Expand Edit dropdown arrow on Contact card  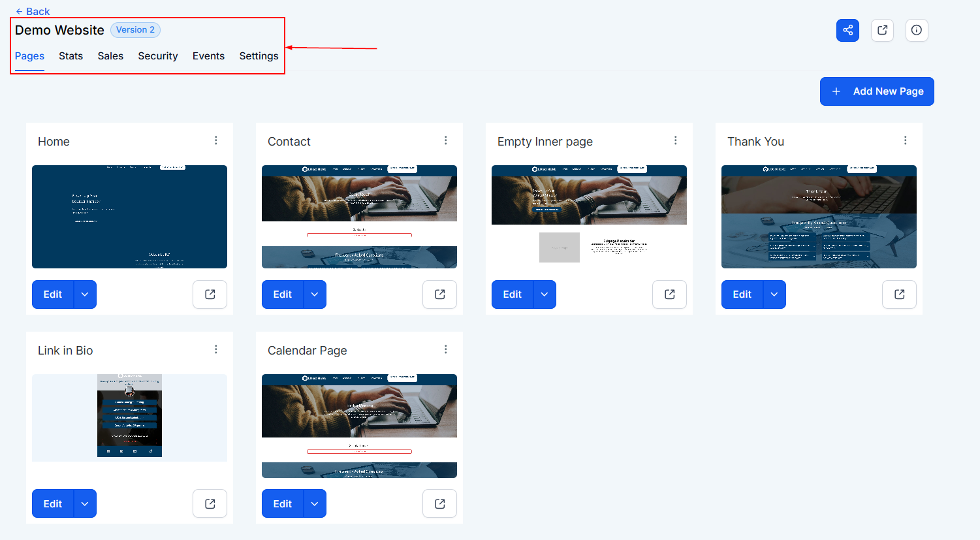[315, 294]
